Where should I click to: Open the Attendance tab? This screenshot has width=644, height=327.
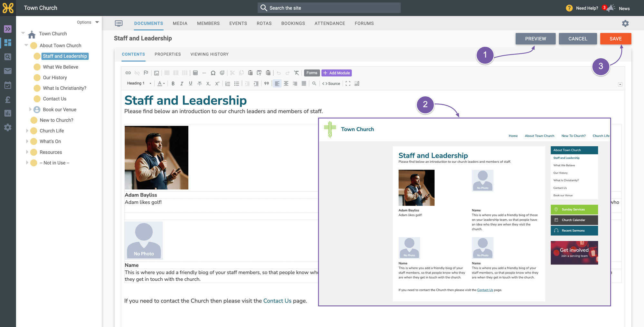330,24
